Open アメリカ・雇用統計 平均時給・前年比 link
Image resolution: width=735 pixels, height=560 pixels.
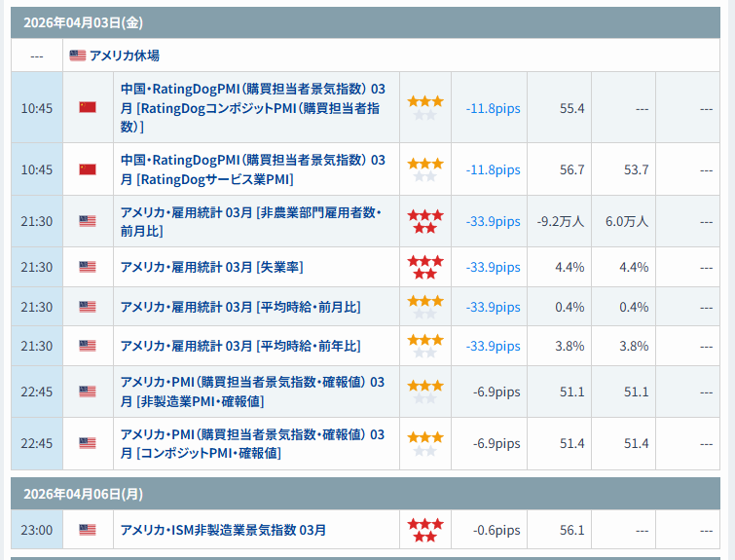click(239, 346)
